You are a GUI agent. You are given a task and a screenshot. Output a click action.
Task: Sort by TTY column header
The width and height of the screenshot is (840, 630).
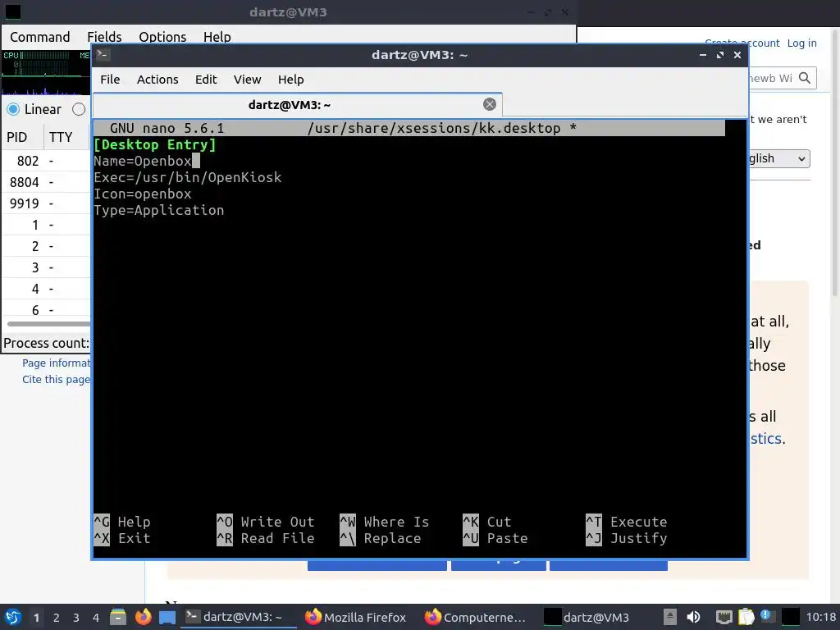tap(66, 137)
